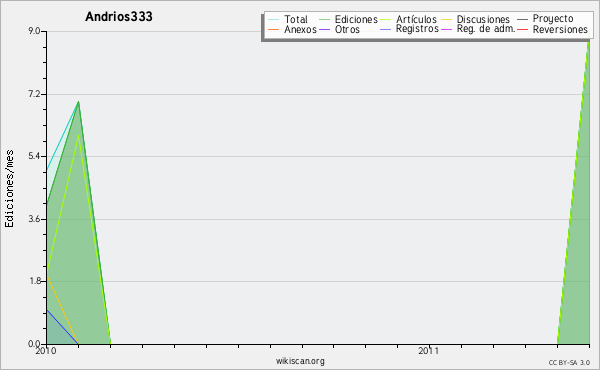This screenshot has height=370, width=600.
Task: Click the y-axis label Ediciones/mes
Action: [x=9, y=189]
